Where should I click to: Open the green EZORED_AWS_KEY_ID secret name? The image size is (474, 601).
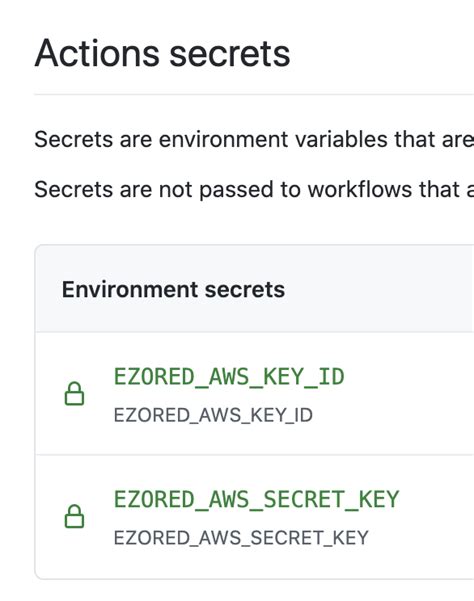(x=229, y=377)
